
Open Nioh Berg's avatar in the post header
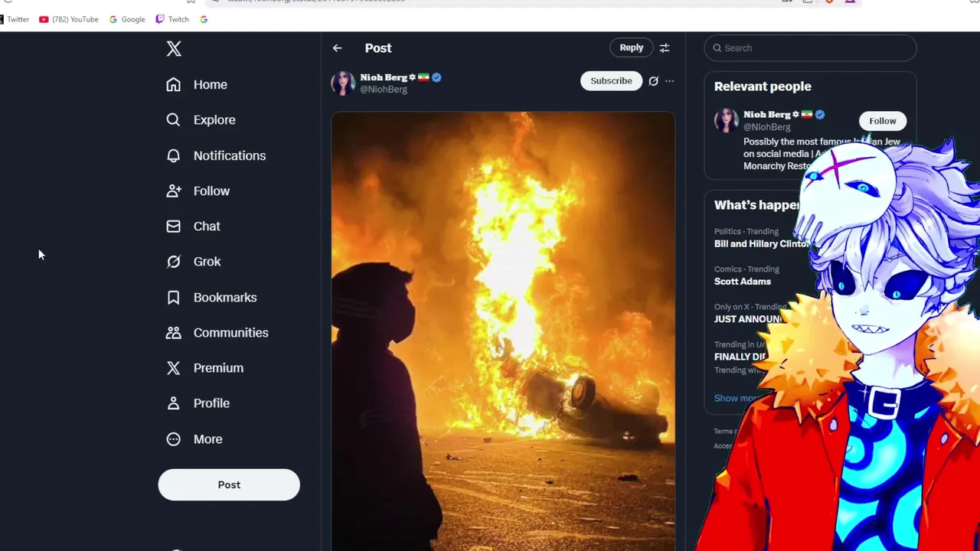click(343, 83)
